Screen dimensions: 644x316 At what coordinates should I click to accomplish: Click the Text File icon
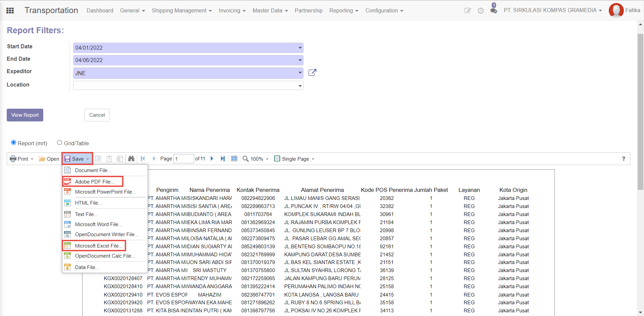coord(67,214)
